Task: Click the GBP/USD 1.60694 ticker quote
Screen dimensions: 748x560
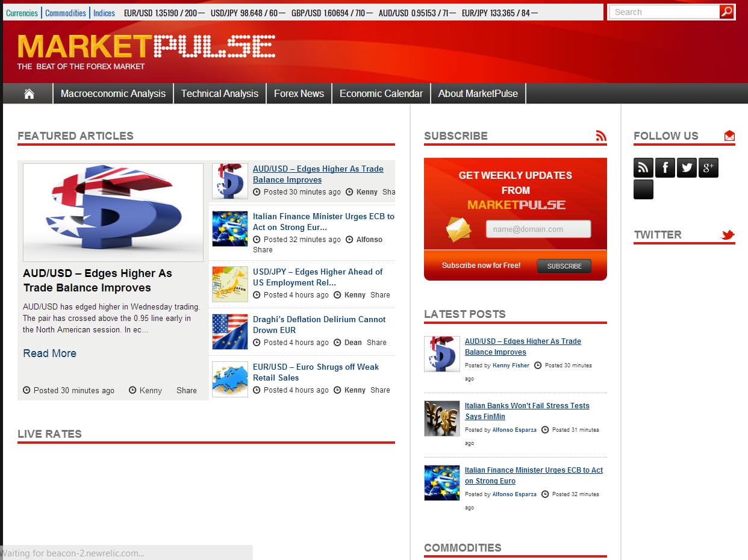Action: (x=332, y=13)
